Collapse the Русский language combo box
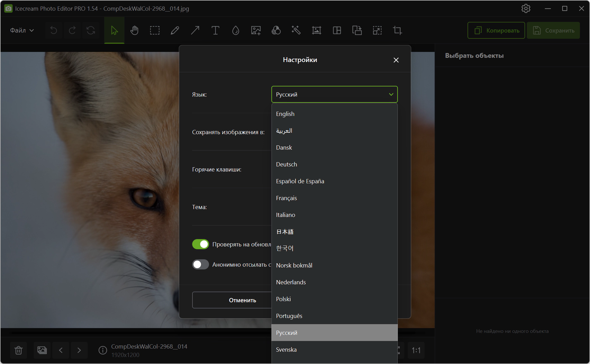This screenshot has height=364, width=590. (x=334, y=94)
